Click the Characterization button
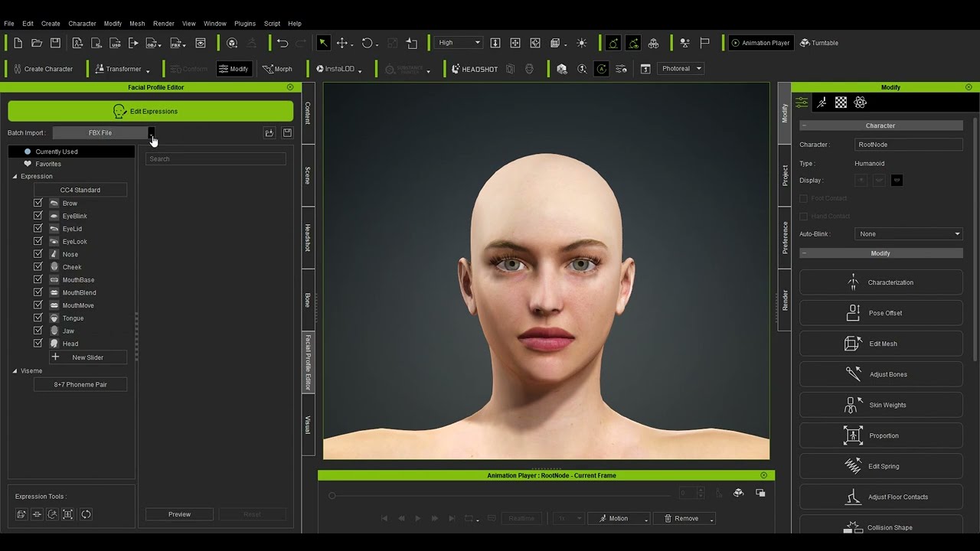The width and height of the screenshot is (980, 551). click(x=880, y=282)
